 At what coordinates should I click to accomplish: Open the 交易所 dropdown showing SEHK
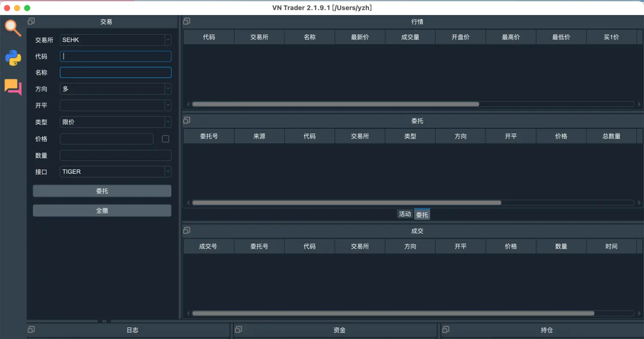pos(115,40)
